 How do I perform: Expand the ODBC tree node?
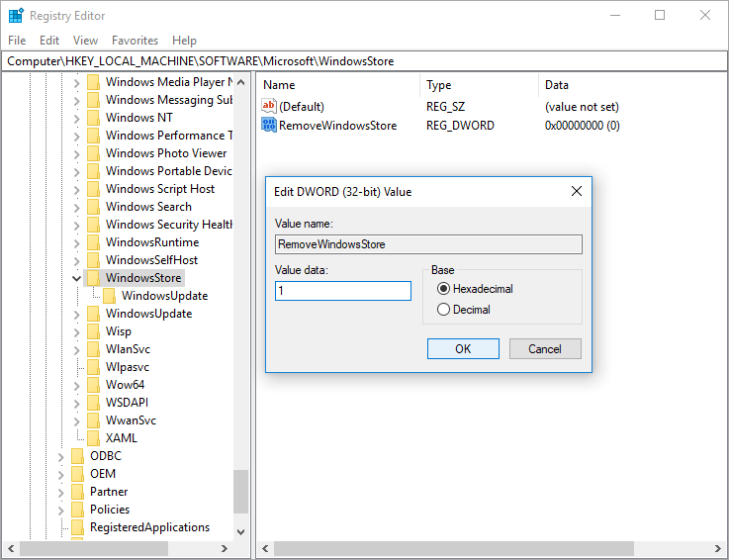pyautogui.click(x=61, y=456)
